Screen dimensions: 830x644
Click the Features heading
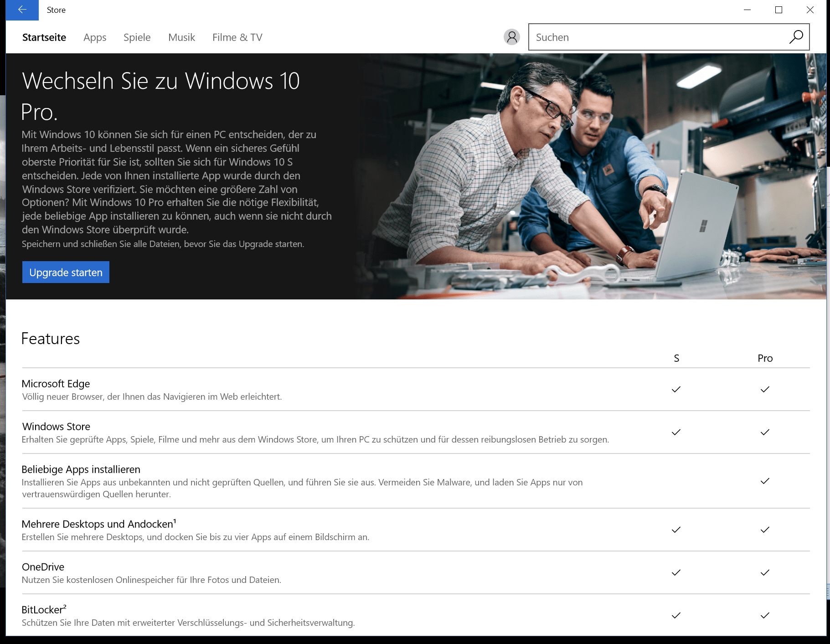(51, 339)
